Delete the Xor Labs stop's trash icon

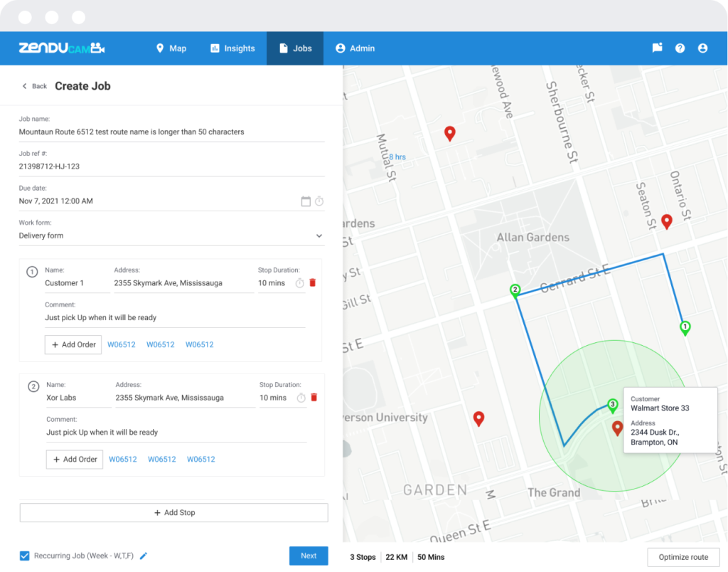(x=314, y=397)
